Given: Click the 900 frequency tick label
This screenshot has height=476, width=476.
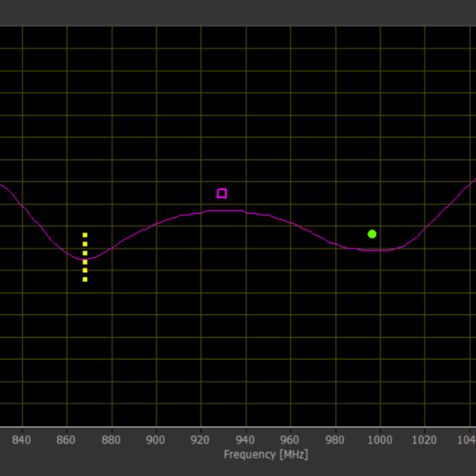Looking at the screenshot, I should [x=155, y=440].
